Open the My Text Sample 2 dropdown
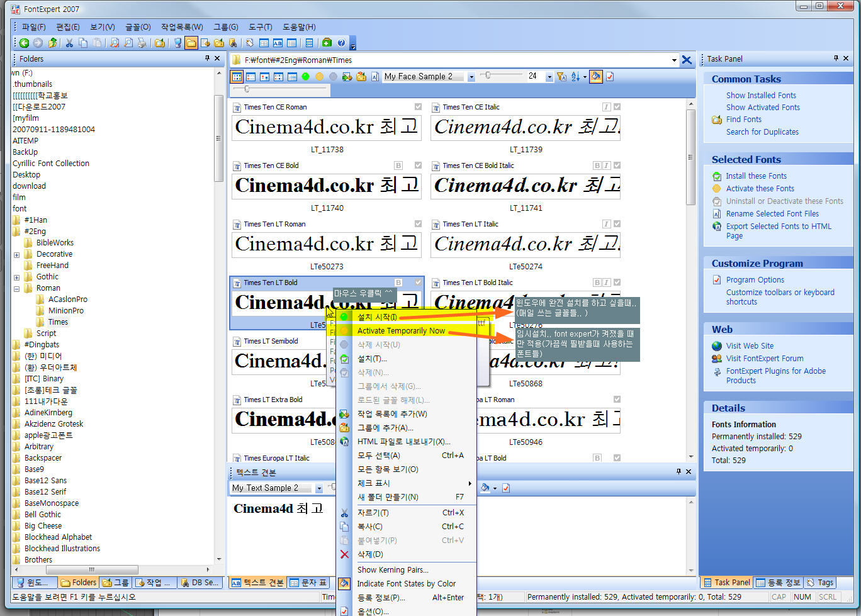 coord(319,488)
